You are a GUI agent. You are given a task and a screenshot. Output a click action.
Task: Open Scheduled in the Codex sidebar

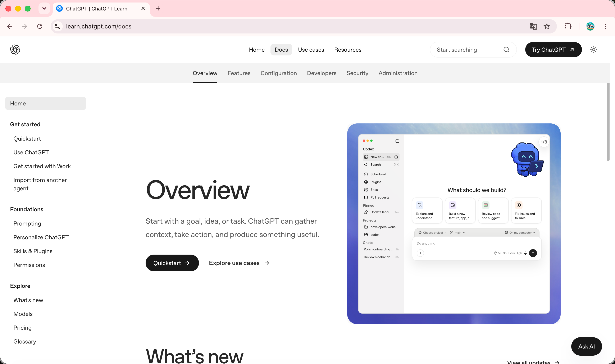[381, 174]
